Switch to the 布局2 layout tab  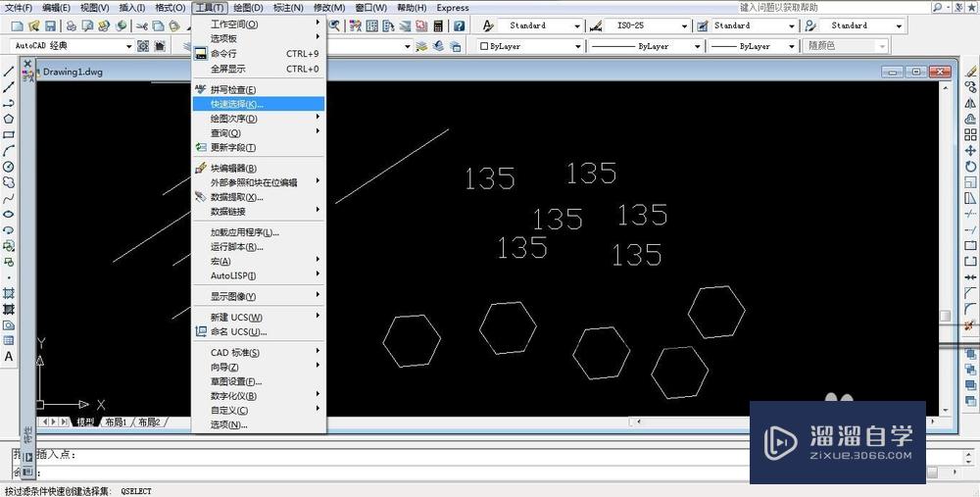[149, 422]
